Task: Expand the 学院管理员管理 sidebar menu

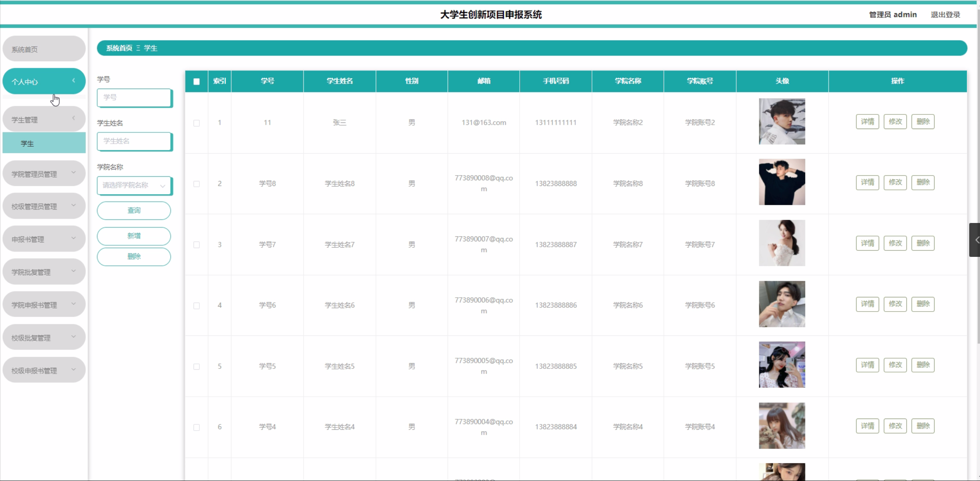Action: pyautogui.click(x=44, y=174)
